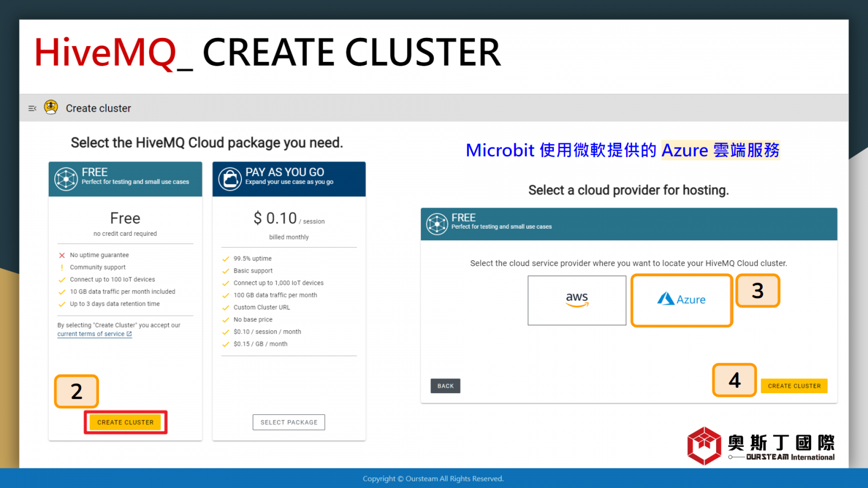Click '$0.10 / session / month' text
The height and width of the screenshot is (488, 868).
coord(267,332)
